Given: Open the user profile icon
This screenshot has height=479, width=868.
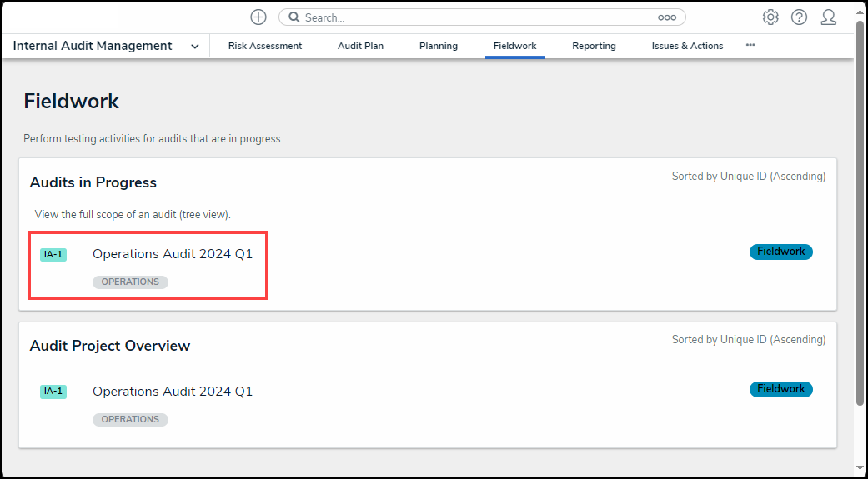Looking at the screenshot, I should 828,17.
